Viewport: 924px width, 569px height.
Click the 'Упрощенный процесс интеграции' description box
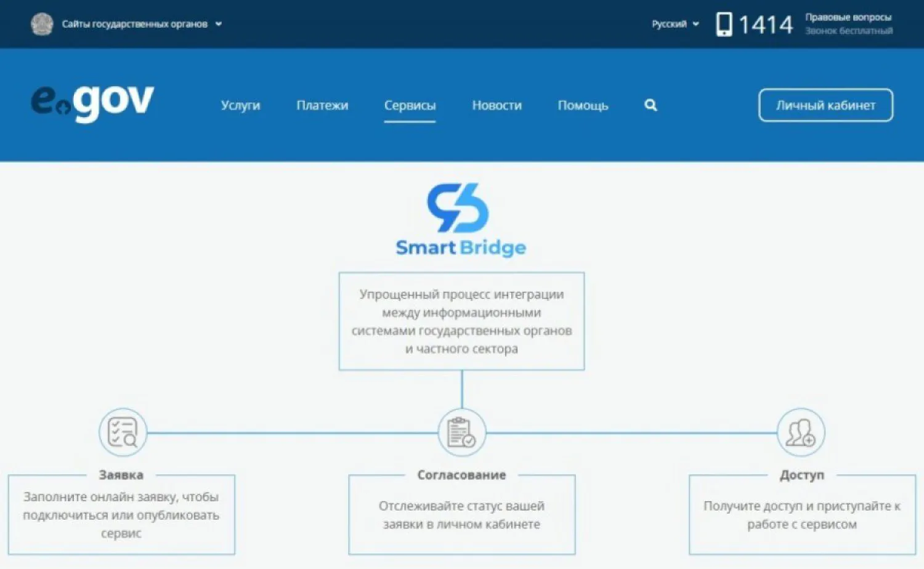coord(461,321)
